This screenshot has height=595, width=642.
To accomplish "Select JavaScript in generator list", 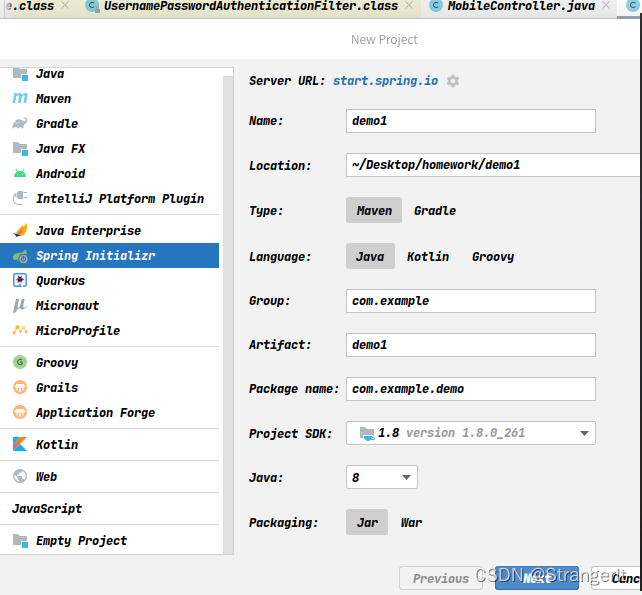I will 109,509.
